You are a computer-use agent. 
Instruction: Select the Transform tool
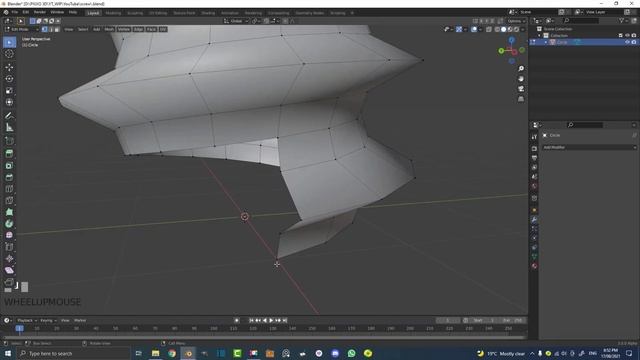(x=9, y=102)
